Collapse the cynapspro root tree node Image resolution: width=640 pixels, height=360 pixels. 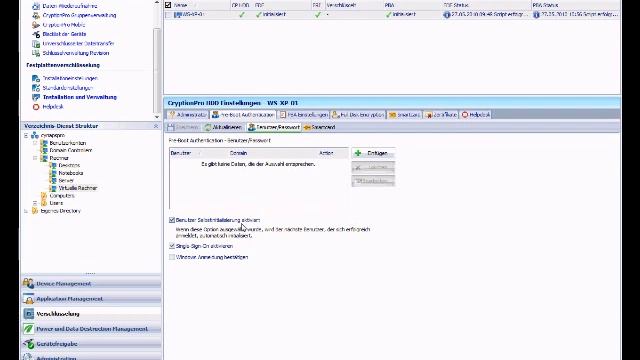[26, 135]
